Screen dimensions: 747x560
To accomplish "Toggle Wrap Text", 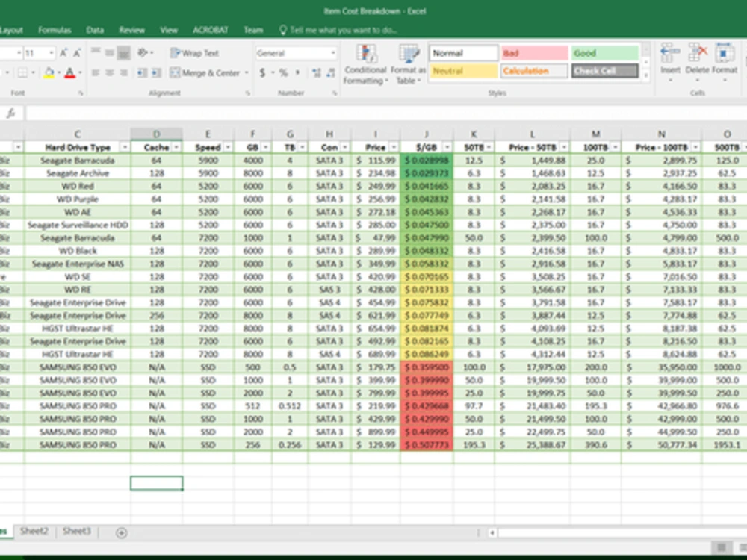I will pos(195,53).
